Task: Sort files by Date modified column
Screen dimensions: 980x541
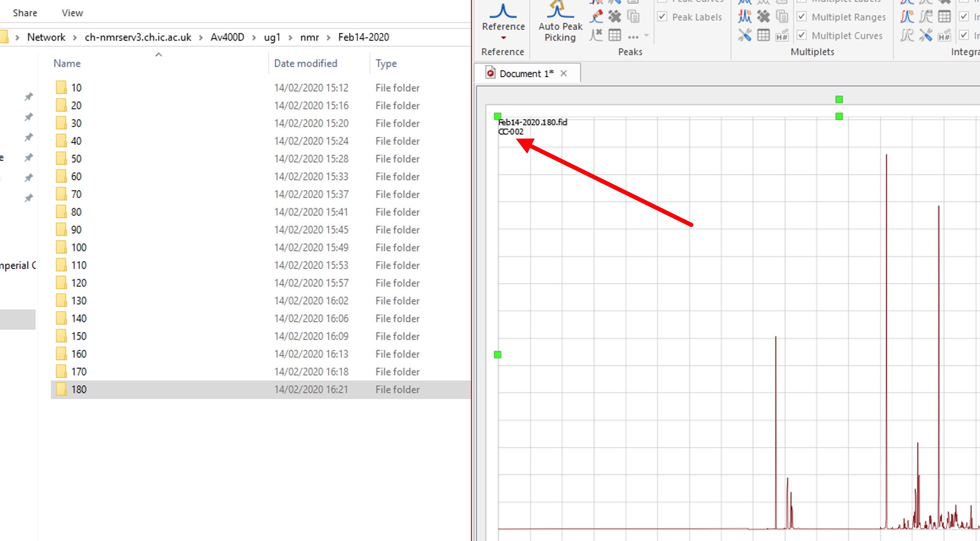Action: [305, 63]
